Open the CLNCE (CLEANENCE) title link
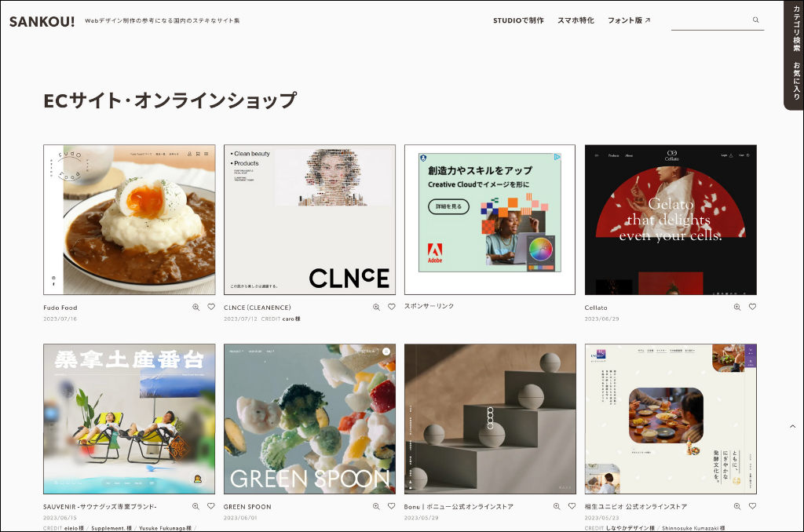This screenshot has width=804, height=532. (258, 308)
